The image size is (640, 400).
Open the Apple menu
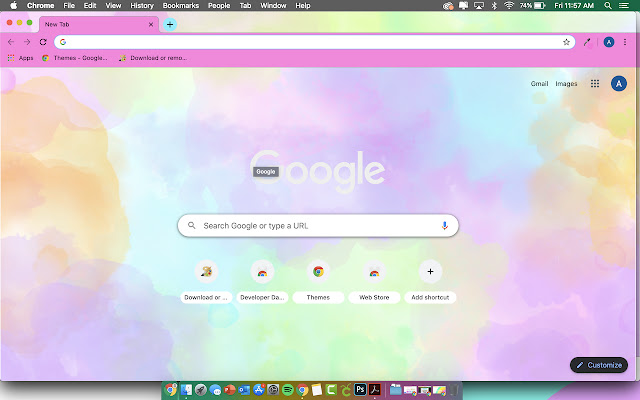pyautogui.click(x=13, y=6)
